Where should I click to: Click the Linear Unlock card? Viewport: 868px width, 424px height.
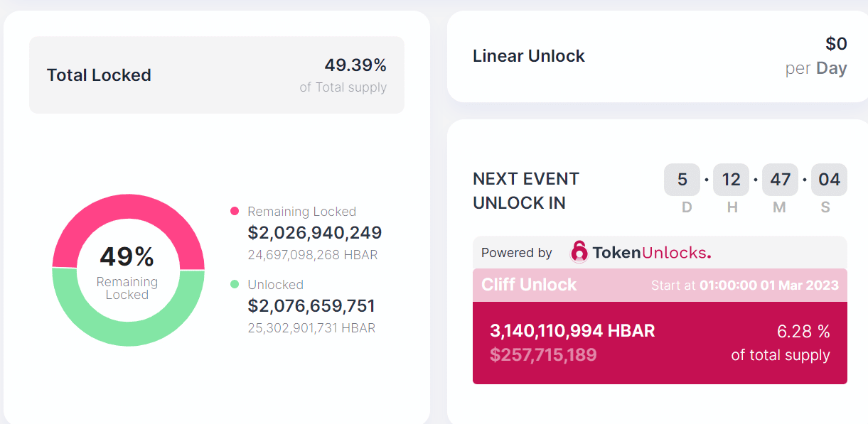click(658, 56)
